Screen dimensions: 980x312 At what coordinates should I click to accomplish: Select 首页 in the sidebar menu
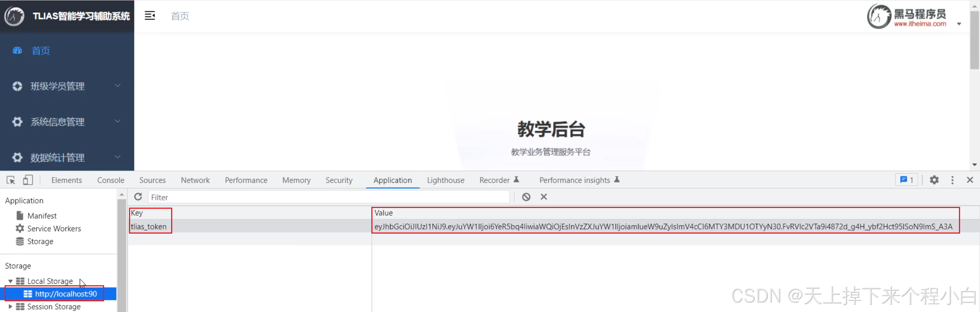[x=41, y=50]
